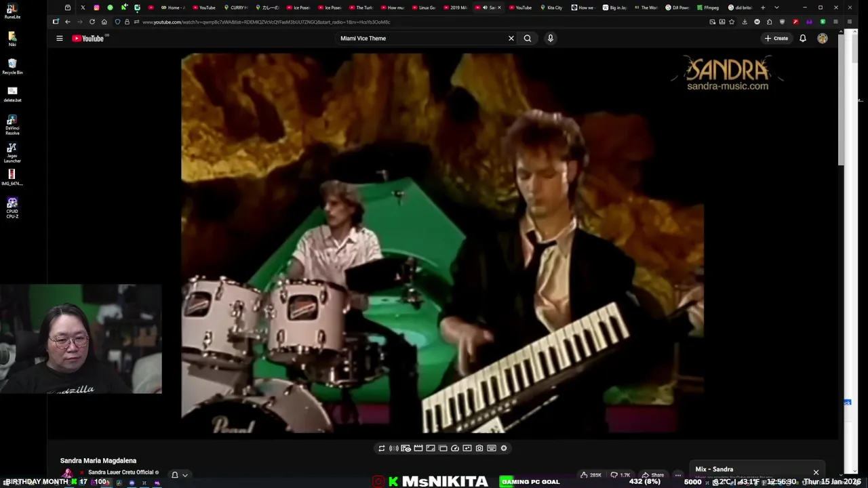
Task: Click the Sandra Maria Magdalena video title
Action: [98, 461]
